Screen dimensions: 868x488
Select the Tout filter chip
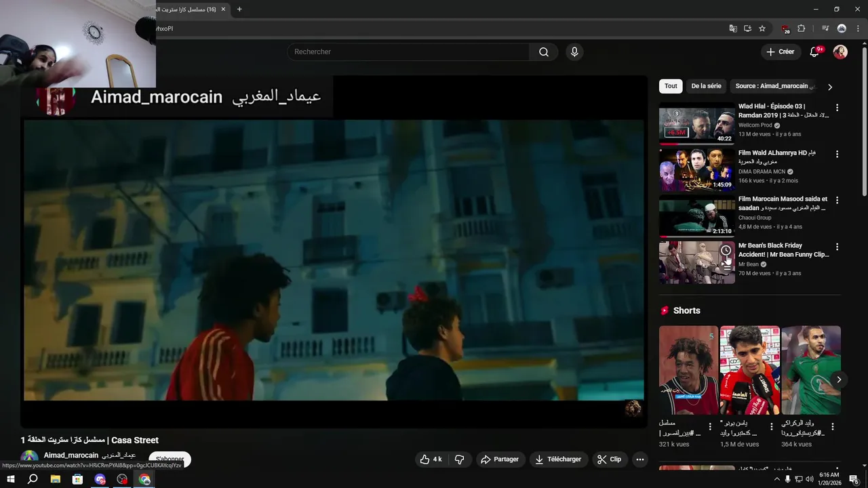coord(671,86)
